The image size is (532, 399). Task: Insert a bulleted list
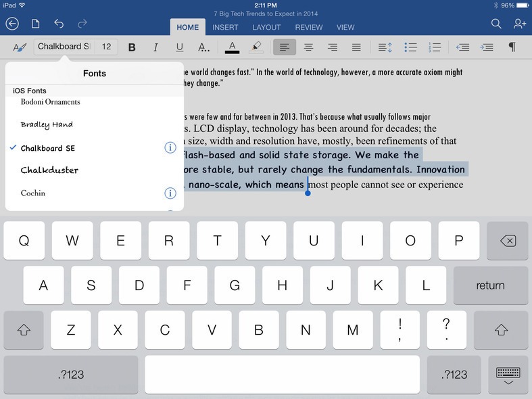410,47
